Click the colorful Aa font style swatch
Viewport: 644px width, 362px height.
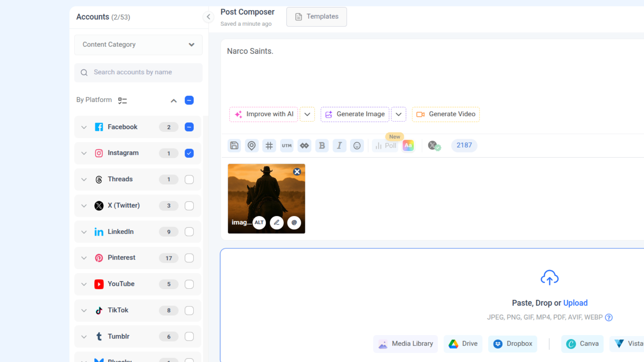(408, 145)
